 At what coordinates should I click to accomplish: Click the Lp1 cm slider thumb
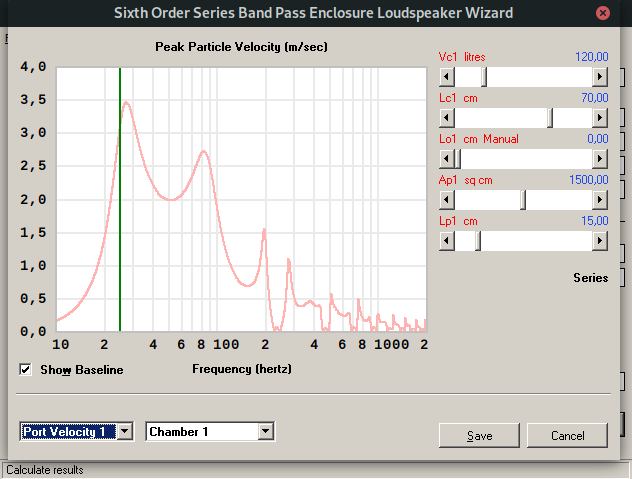[x=478, y=241]
